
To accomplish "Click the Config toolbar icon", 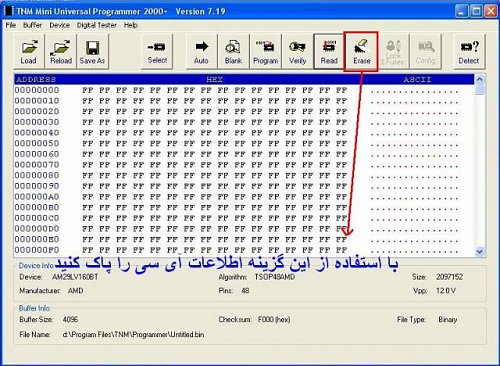I will click(425, 51).
